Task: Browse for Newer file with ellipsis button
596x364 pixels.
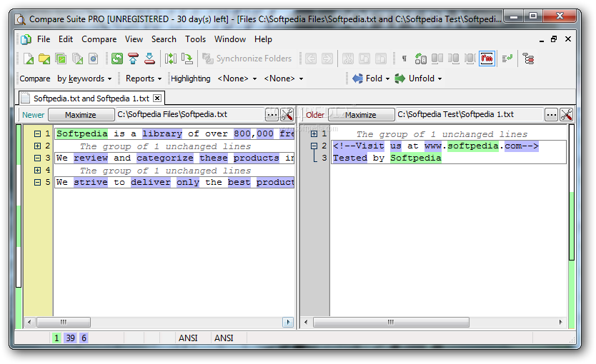Action: click(272, 115)
